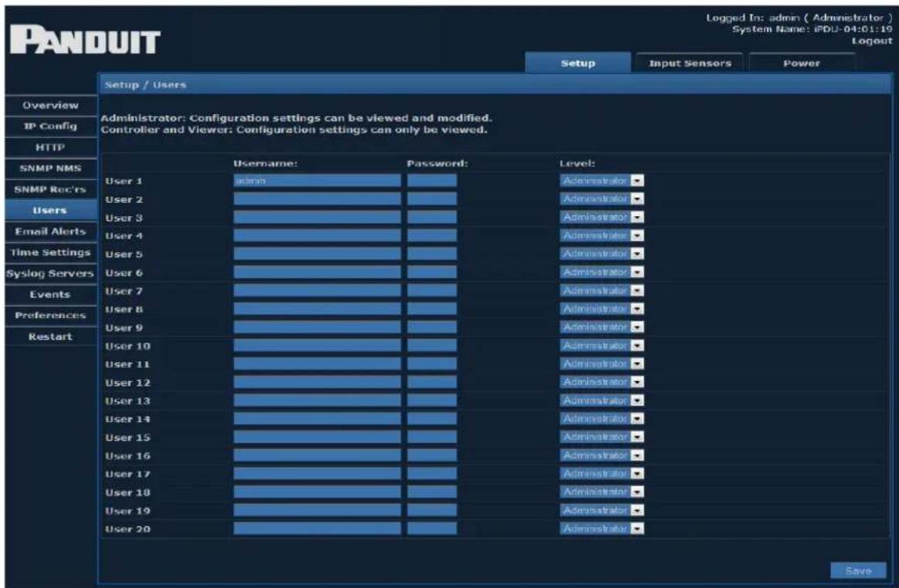Open Syslog Servers page
This screenshot has width=899, height=588.
[x=50, y=273]
